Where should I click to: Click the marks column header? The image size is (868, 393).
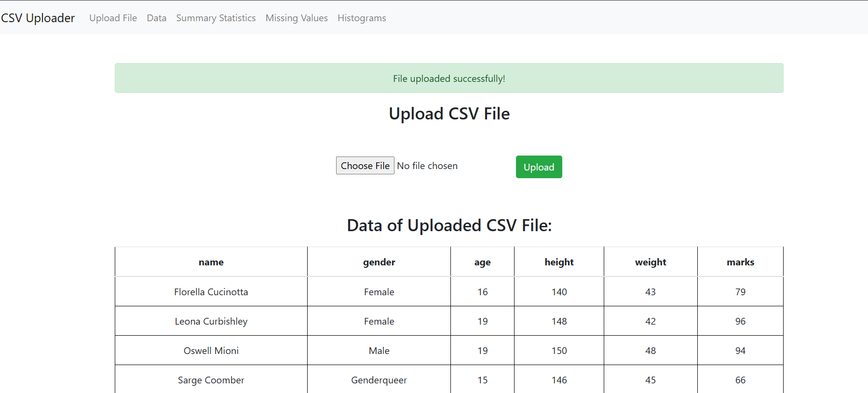740,262
